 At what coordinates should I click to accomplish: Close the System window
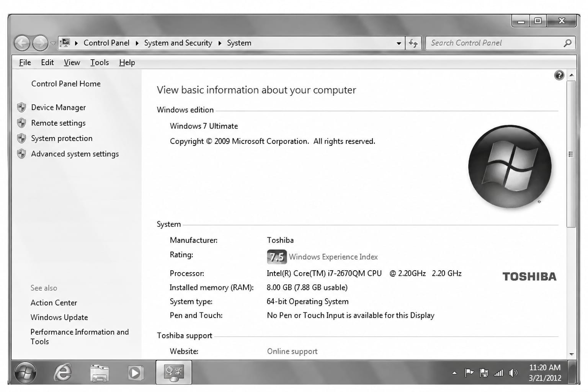click(562, 21)
